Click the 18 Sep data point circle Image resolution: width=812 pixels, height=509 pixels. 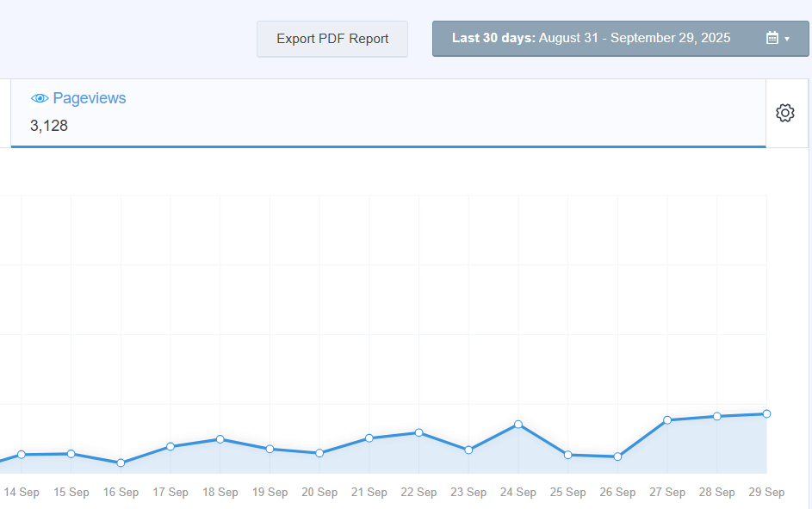[220, 439]
